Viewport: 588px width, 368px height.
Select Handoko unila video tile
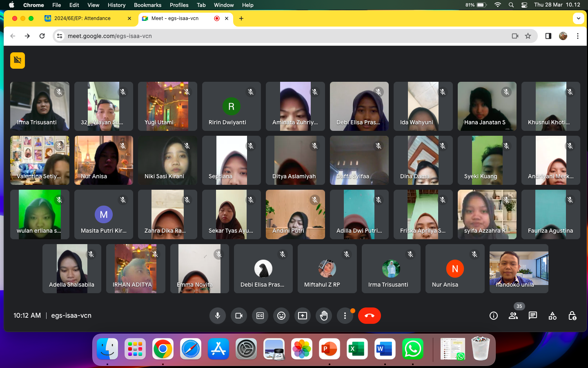519,269
